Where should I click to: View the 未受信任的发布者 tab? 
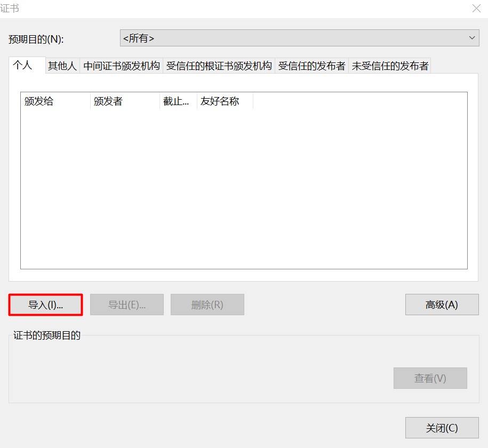pyautogui.click(x=390, y=65)
